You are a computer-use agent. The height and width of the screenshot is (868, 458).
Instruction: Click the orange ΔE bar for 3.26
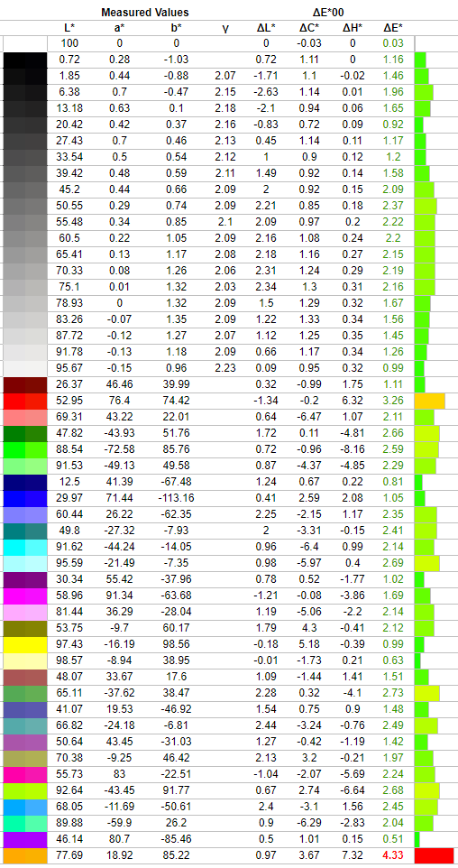(x=429, y=401)
